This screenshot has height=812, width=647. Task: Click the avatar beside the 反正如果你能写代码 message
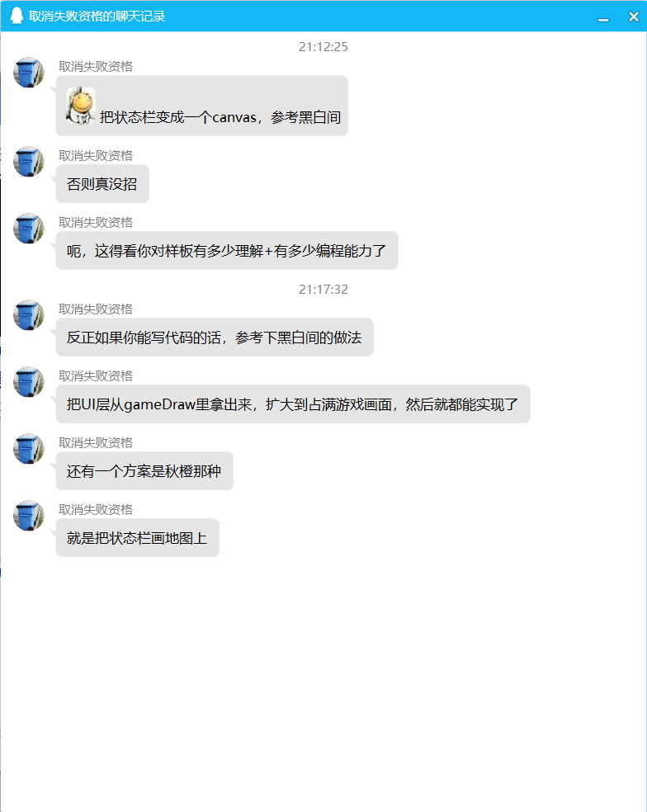[29, 315]
